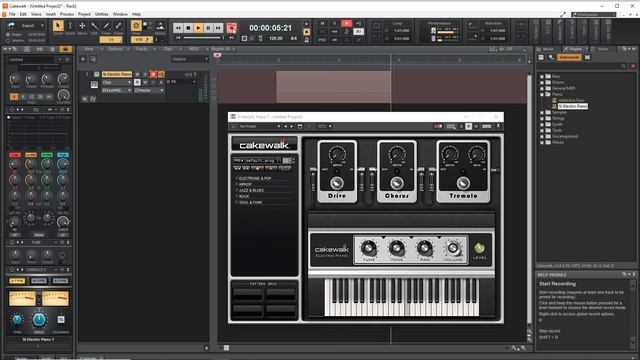Click the duplicate track icon
The height and width of the screenshot is (360, 640).
point(93,59)
